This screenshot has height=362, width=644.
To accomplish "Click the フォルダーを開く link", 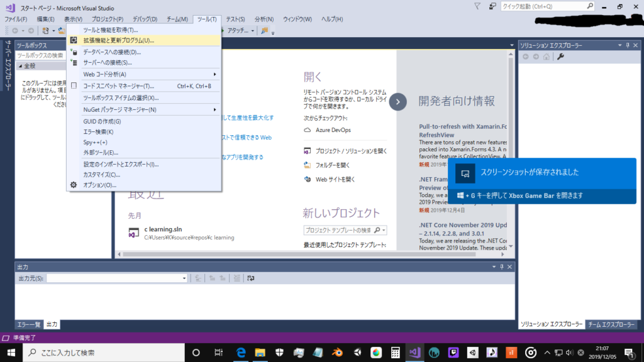I will tap(333, 165).
